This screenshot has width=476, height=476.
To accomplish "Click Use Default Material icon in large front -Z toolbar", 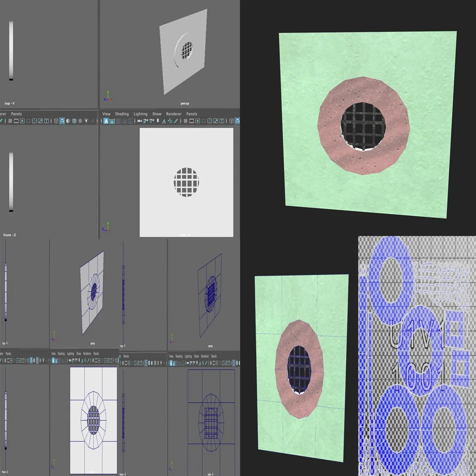I will (68, 121).
